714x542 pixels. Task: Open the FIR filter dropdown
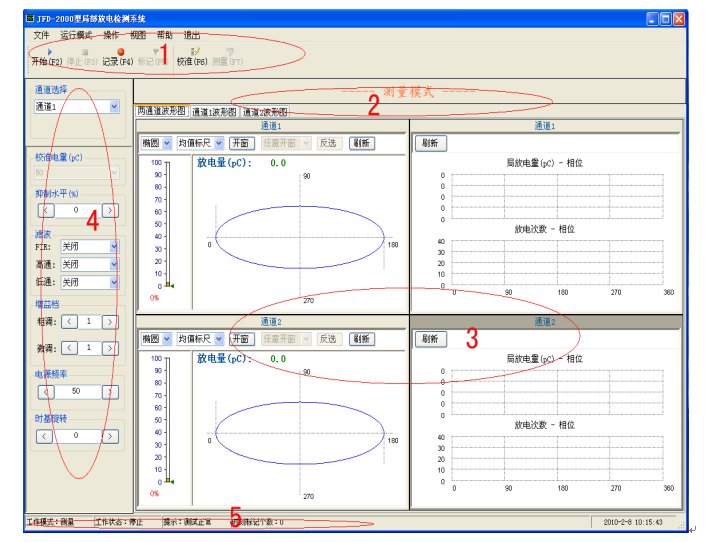[x=114, y=246]
